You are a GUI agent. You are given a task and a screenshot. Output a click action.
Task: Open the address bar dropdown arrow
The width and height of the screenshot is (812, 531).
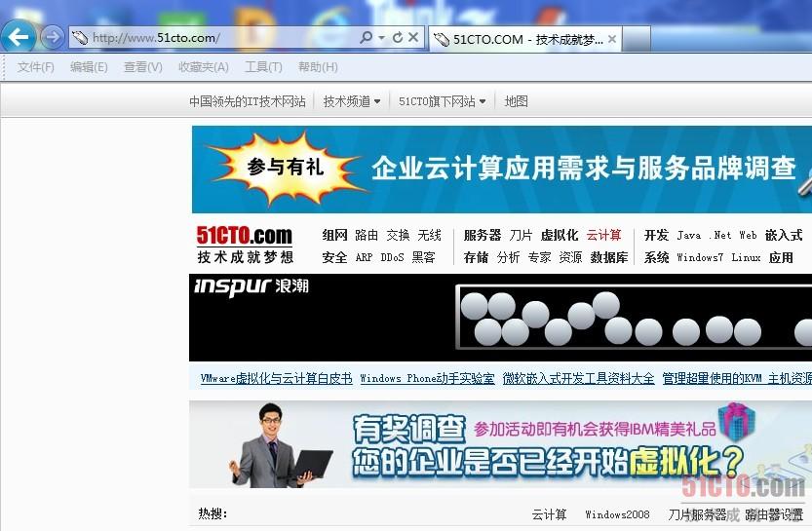click(382, 38)
